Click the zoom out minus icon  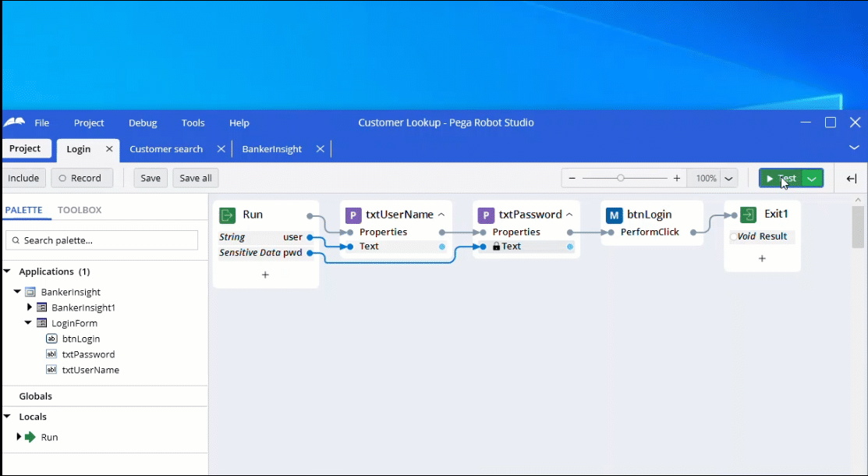(x=572, y=179)
